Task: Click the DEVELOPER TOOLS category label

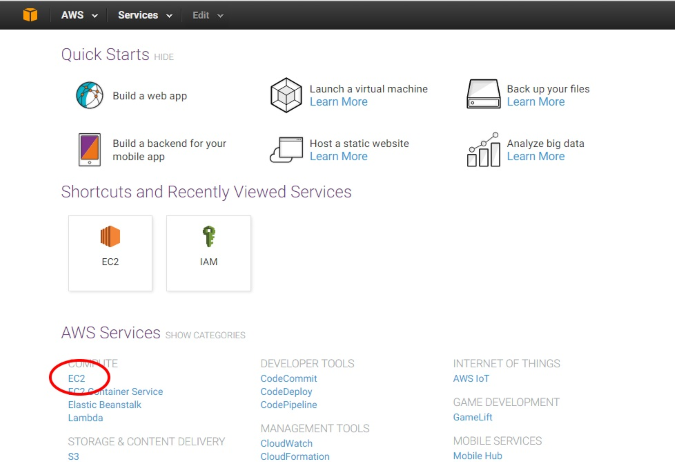Action: [307, 363]
